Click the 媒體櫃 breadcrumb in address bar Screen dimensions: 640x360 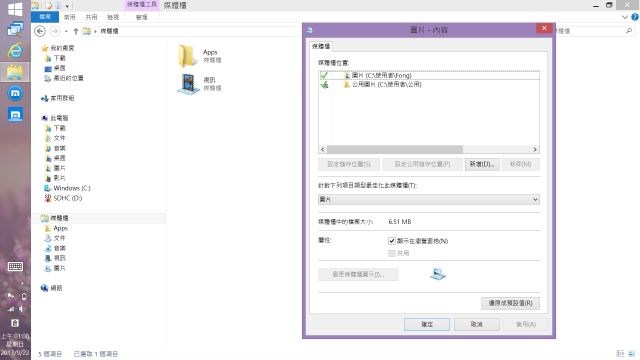(109, 31)
